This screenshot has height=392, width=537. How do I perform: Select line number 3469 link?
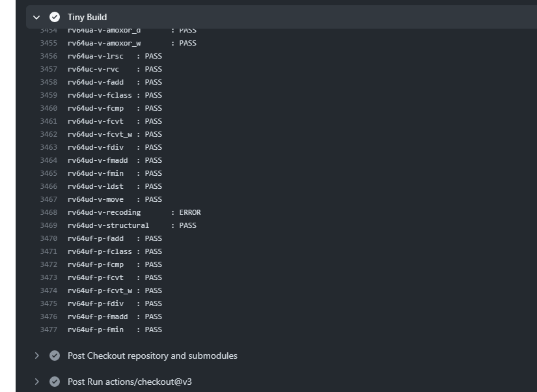coord(49,225)
